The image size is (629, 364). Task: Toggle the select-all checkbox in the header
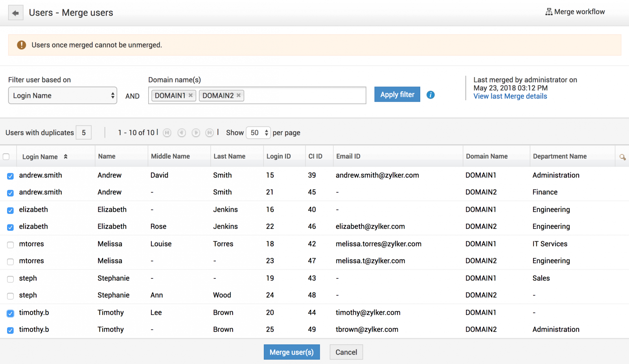pyautogui.click(x=6, y=157)
